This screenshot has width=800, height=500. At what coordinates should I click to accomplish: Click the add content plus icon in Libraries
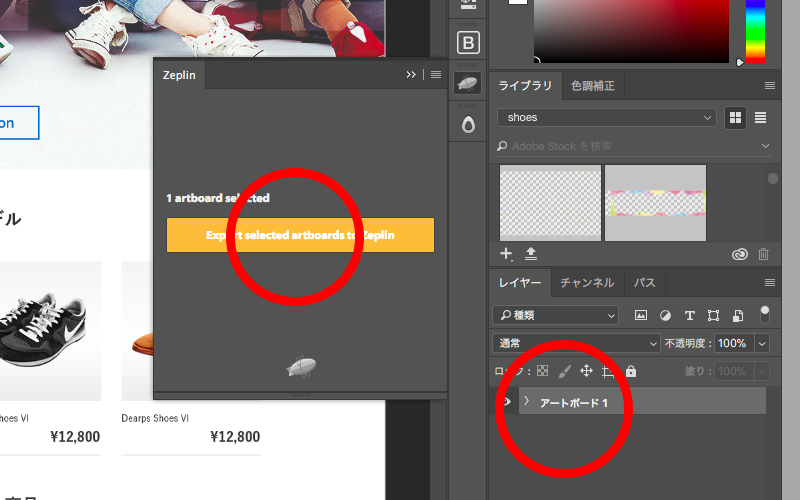click(506, 254)
